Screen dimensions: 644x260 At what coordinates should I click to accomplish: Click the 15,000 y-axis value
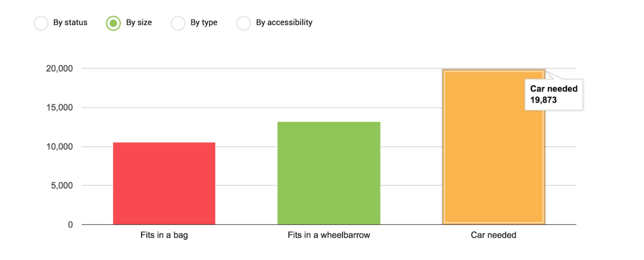tap(59, 108)
